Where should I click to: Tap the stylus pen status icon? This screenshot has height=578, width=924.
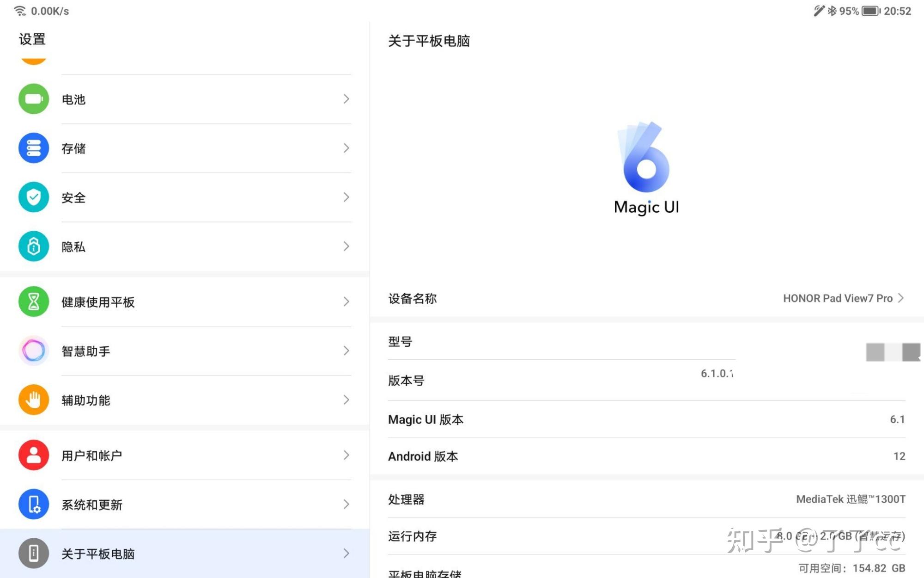click(x=819, y=11)
